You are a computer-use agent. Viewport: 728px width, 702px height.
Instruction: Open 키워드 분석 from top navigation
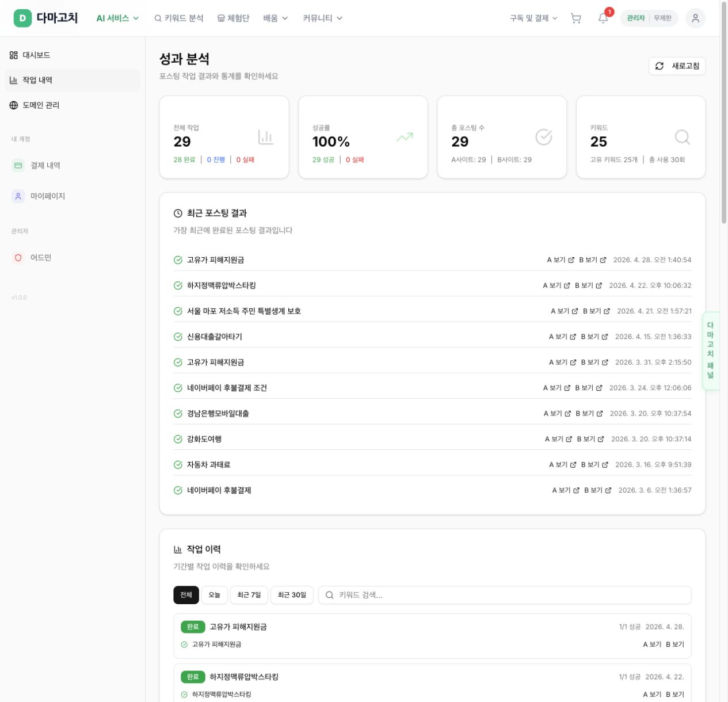point(179,18)
